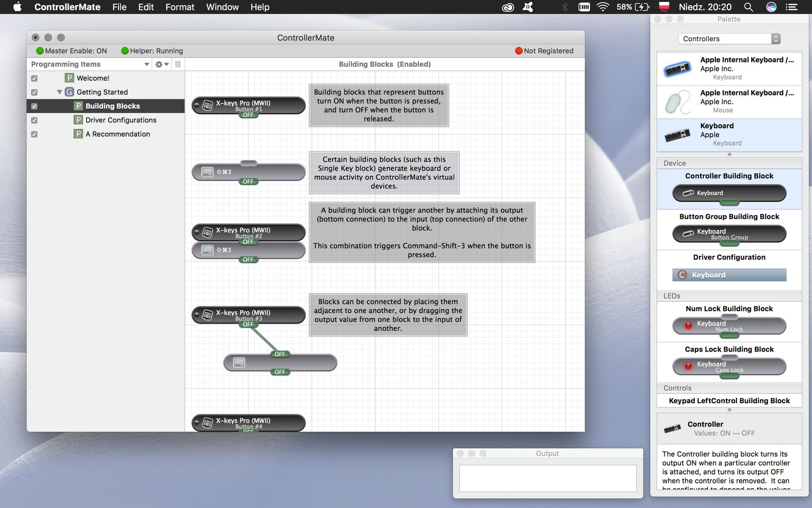
Task: Toggle the Getting Started group checkbox
Action: pyautogui.click(x=34, y=93)
